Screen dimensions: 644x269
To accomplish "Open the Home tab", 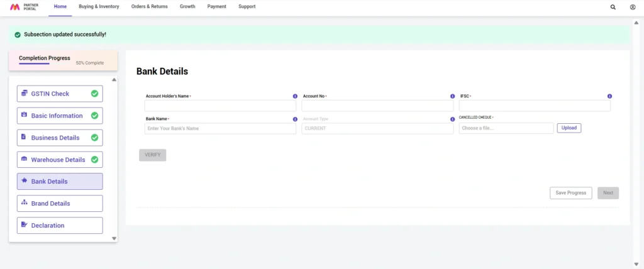I will 60,6.
